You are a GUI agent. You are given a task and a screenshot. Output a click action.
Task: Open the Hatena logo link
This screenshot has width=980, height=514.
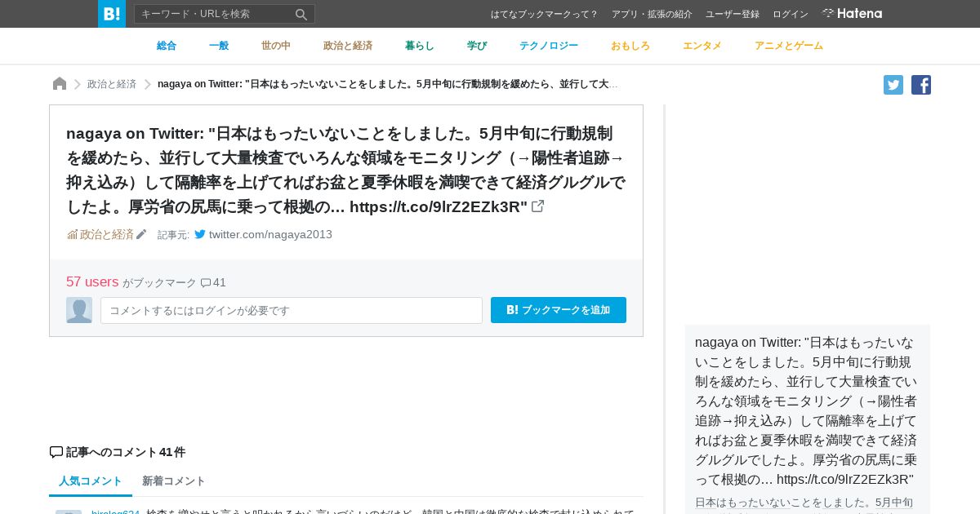click(x=852, y=13)
